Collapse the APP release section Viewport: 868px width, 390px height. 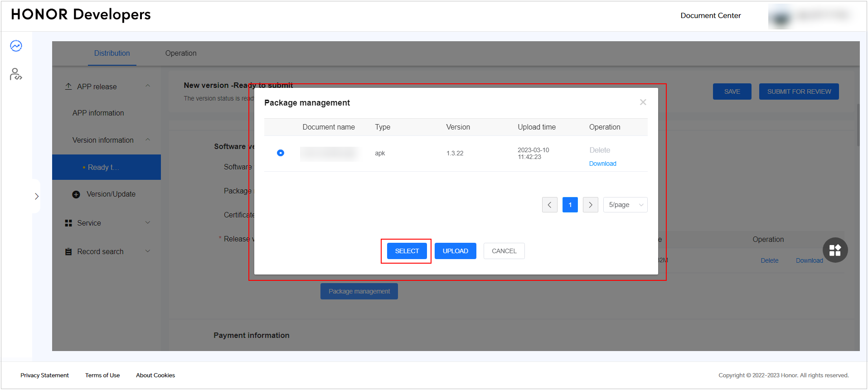click(x=148, y=86)
